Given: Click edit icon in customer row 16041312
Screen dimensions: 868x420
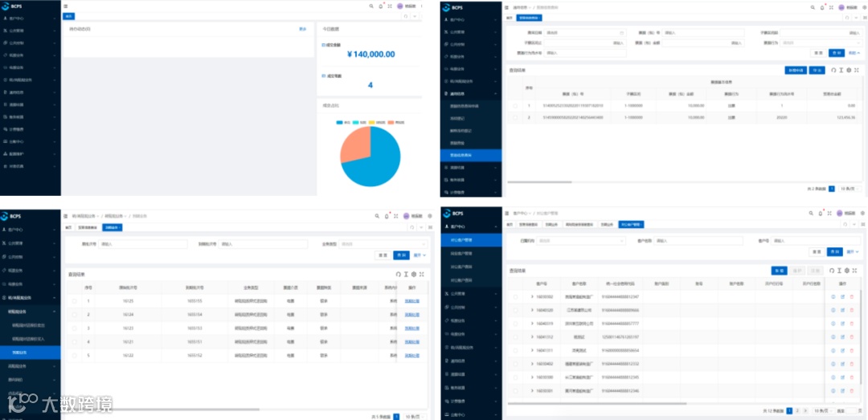Looking at the screenshot, I should [842, 336].
